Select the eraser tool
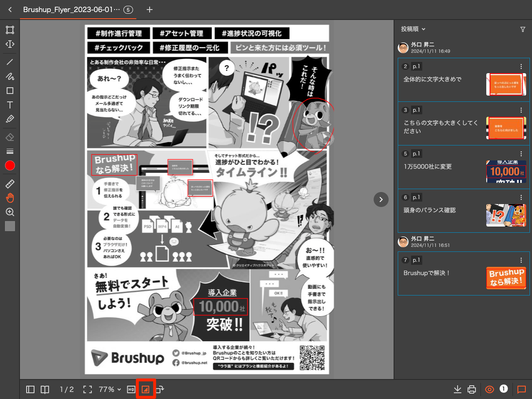The image size is (532, 399). [10, 137]
